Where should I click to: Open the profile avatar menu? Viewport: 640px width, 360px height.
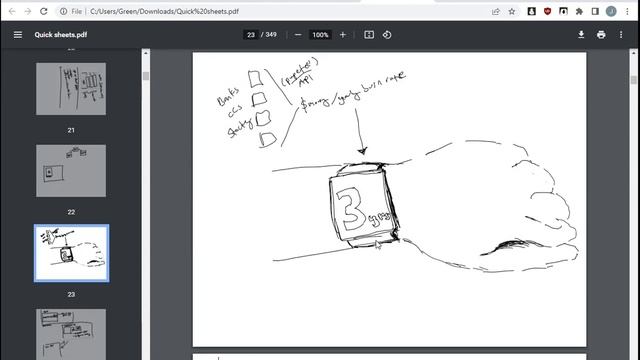tap(611, 11)
